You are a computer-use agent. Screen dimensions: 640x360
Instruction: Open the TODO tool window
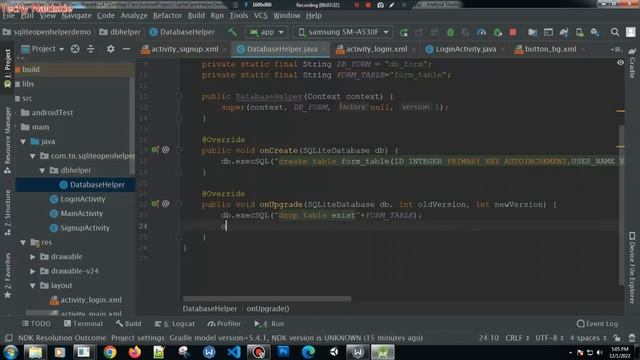36,324
